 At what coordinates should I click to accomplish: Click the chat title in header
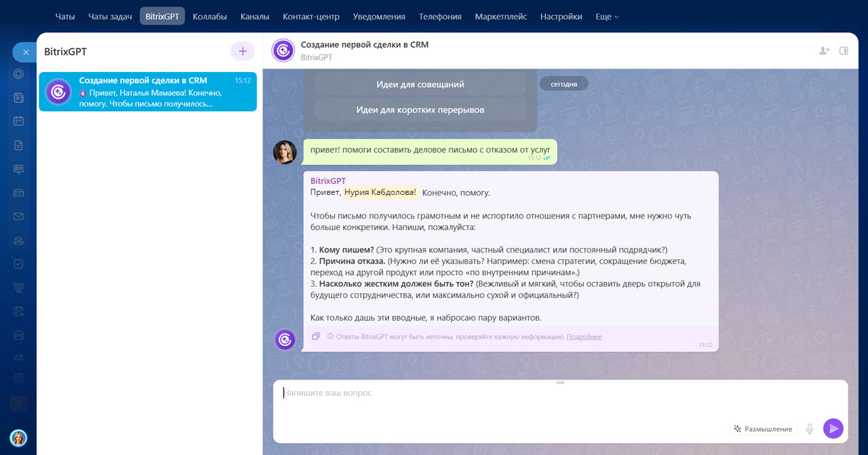coord(364,45)
